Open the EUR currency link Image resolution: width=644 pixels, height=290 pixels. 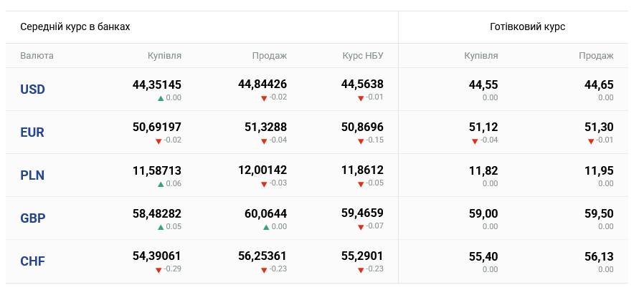click(32, 132)
